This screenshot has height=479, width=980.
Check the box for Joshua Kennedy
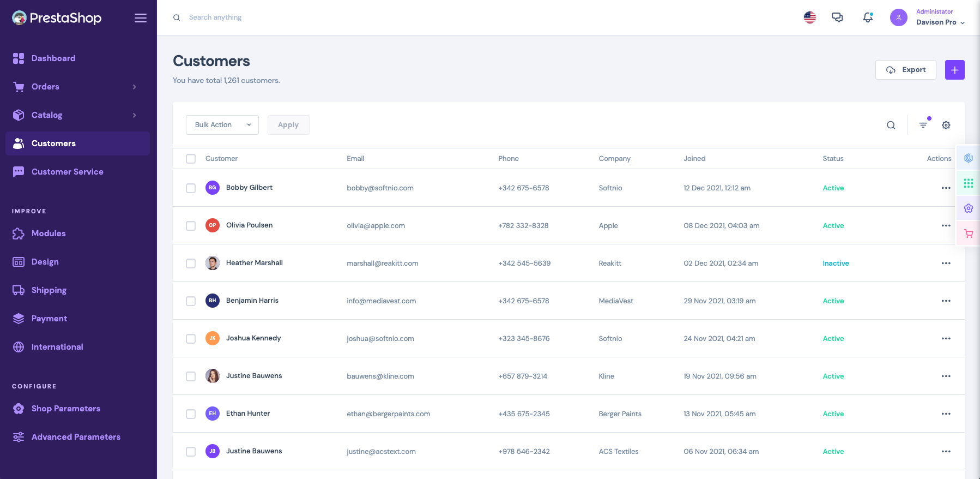191,339
